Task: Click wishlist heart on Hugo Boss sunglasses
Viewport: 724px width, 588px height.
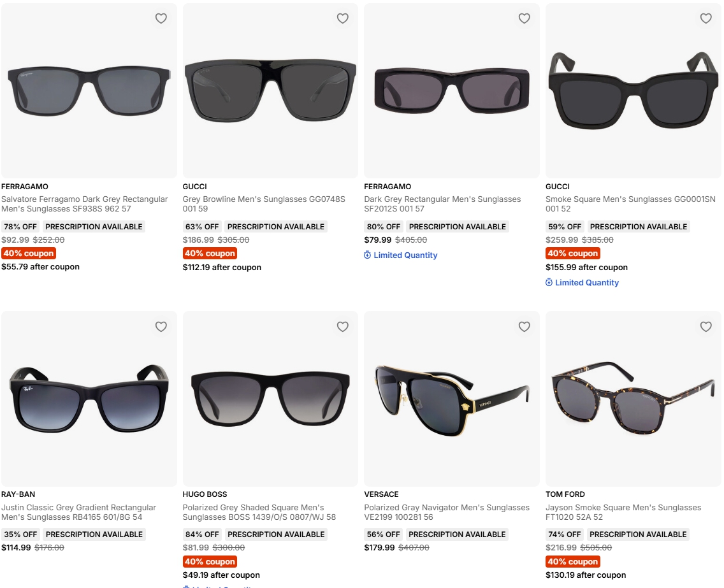Action: pos(343,327)
